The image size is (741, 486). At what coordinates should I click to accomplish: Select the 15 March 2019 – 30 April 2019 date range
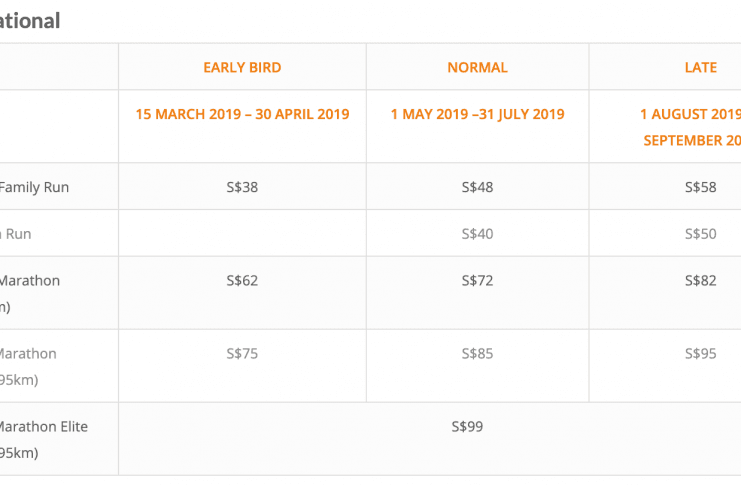(242, 114)
